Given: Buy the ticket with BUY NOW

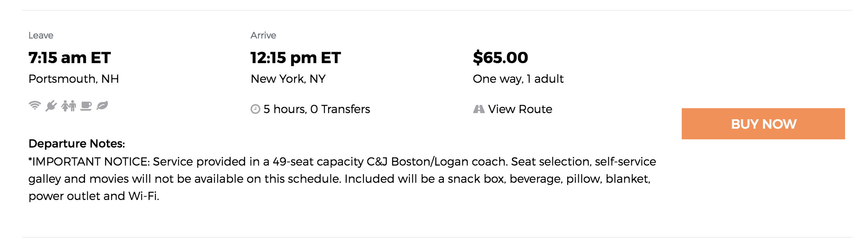Looking at the screenshot, I should point(763,124).
